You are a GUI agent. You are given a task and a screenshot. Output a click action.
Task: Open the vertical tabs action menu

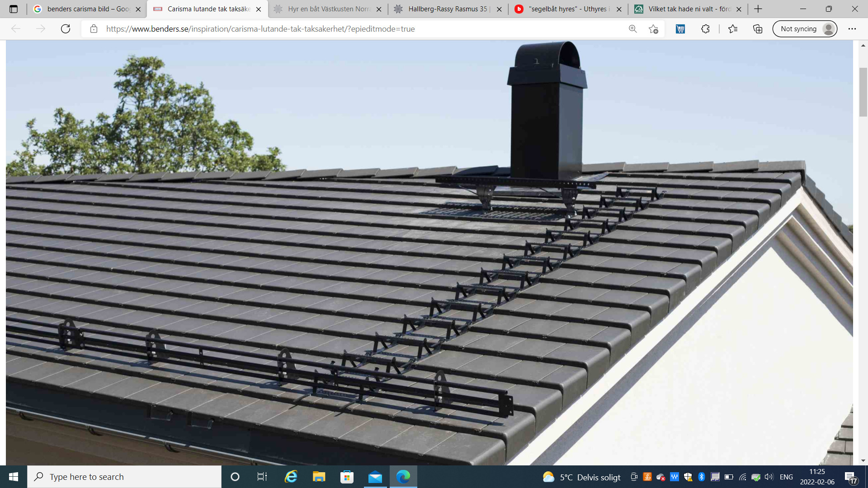click(x=14, y=9)
